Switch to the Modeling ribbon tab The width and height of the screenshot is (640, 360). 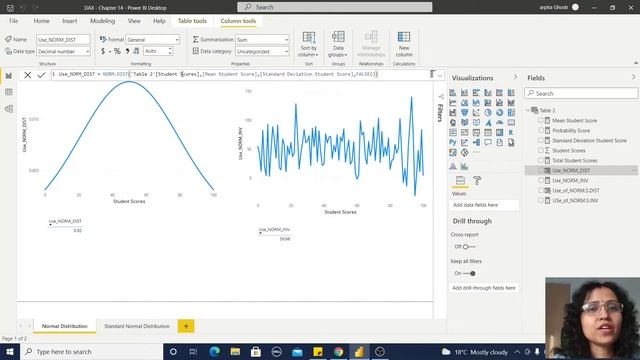(x=102, y=21)
